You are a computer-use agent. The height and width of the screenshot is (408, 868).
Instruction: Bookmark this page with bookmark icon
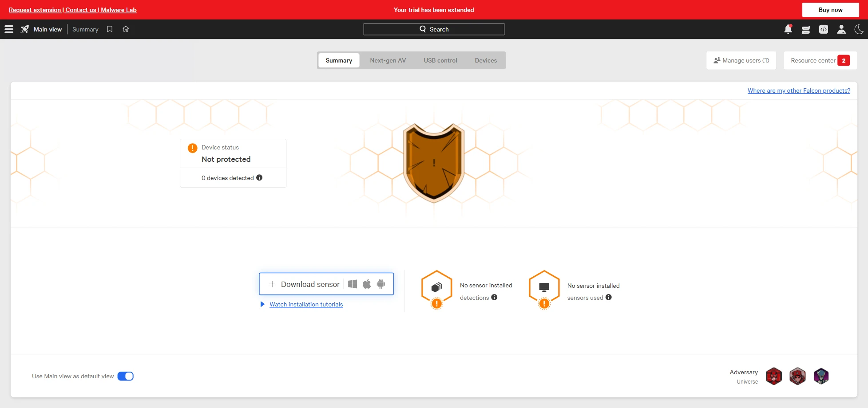[110, 29]
